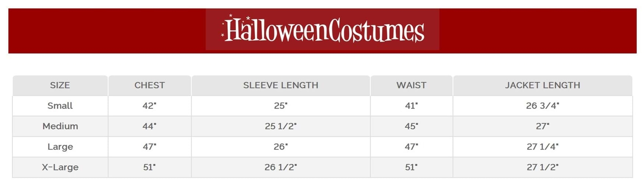Image resolution: width=644 pixels, height=190 pixels.
Task: Select the SIZE column header
Action: (60, 85)
